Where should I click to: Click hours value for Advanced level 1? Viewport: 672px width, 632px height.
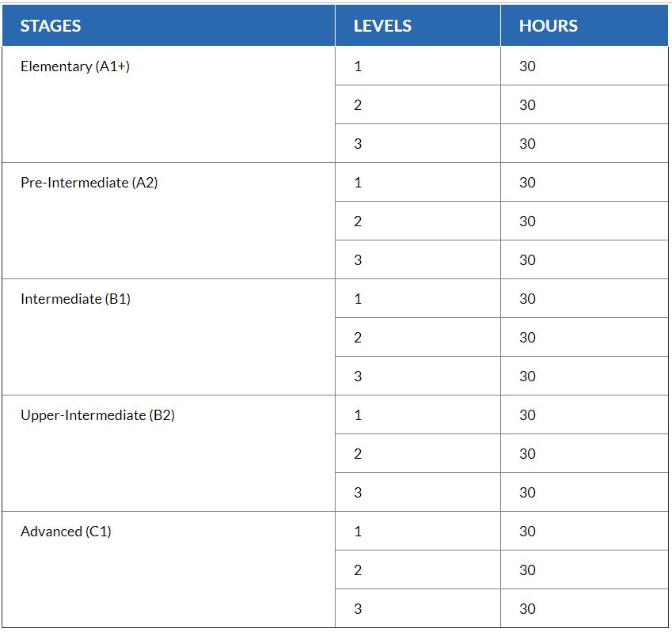pyautogui.click(x=585, y=531)
